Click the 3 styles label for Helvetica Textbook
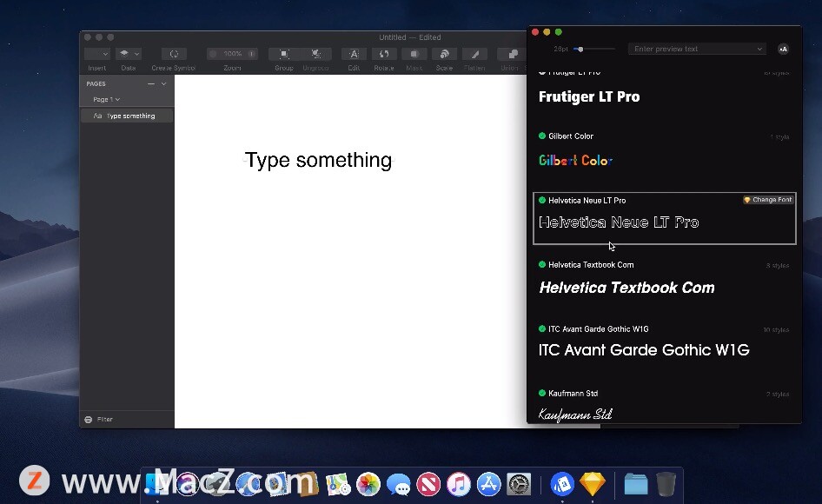This screenshot has height=504, width=822. tap(778, 265)
